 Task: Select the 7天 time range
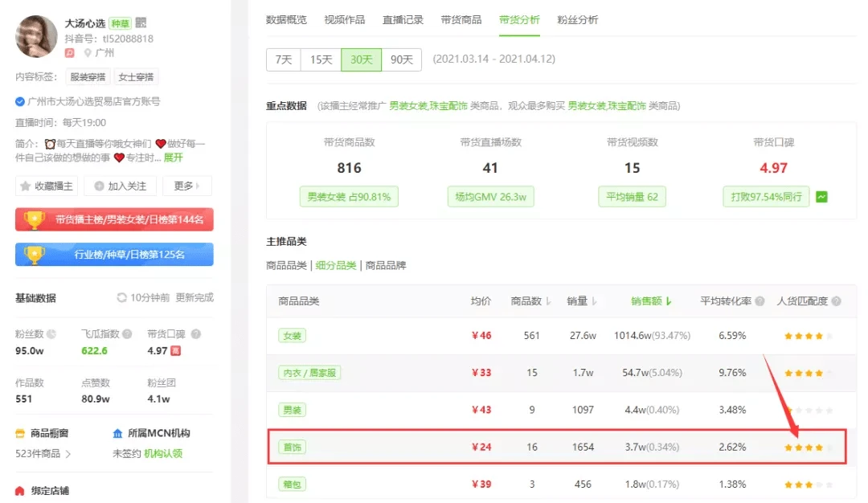click(x=283, y=59)
